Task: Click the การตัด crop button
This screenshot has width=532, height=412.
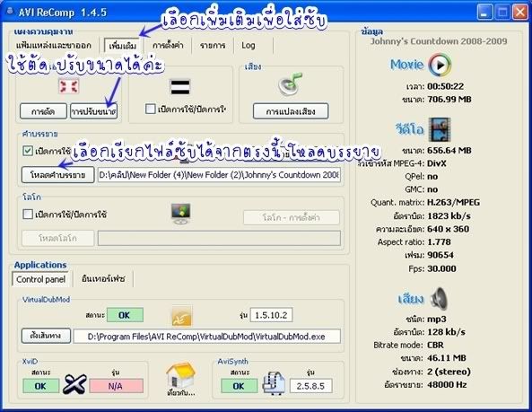Action: [43, 111]
